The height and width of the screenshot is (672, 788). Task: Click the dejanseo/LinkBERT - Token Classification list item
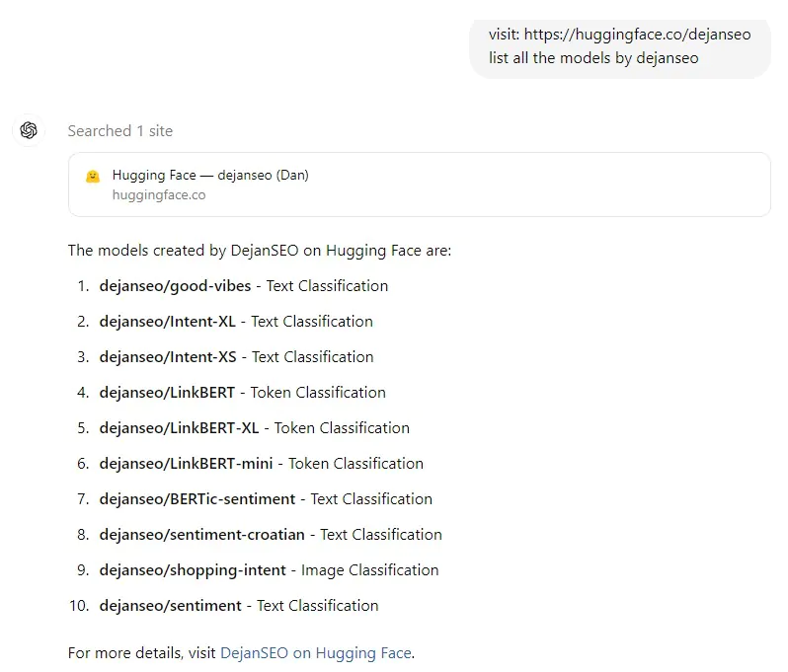click(x=243, y=393)
